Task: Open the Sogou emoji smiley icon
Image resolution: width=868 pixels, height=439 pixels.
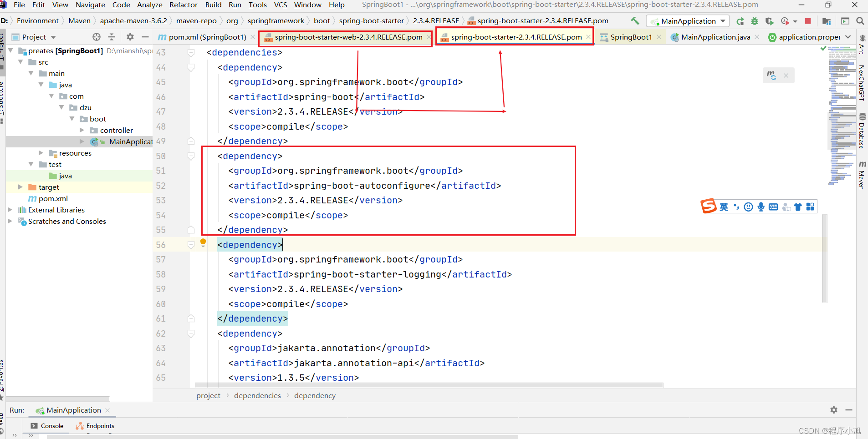Action: tap(748, 207)
